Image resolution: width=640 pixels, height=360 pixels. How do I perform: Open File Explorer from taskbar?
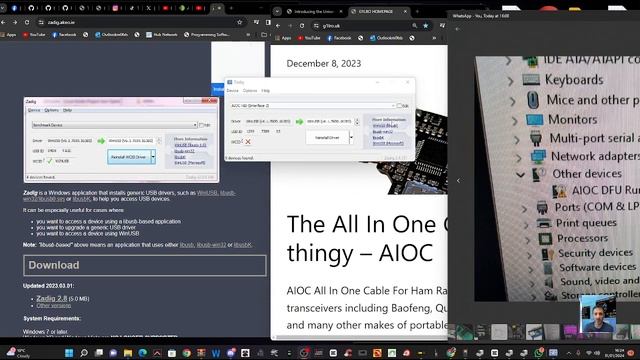[128, 353]
